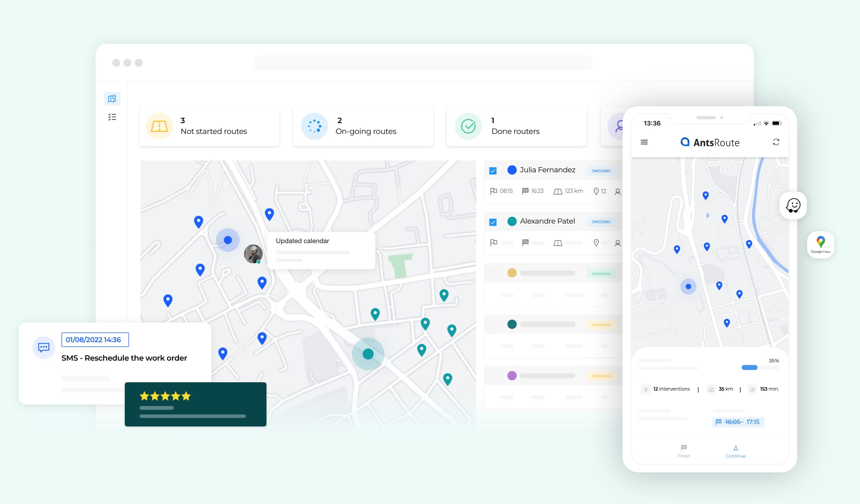Click the purple route color dot
Screen dimensions: 860x504
[512, 376]
